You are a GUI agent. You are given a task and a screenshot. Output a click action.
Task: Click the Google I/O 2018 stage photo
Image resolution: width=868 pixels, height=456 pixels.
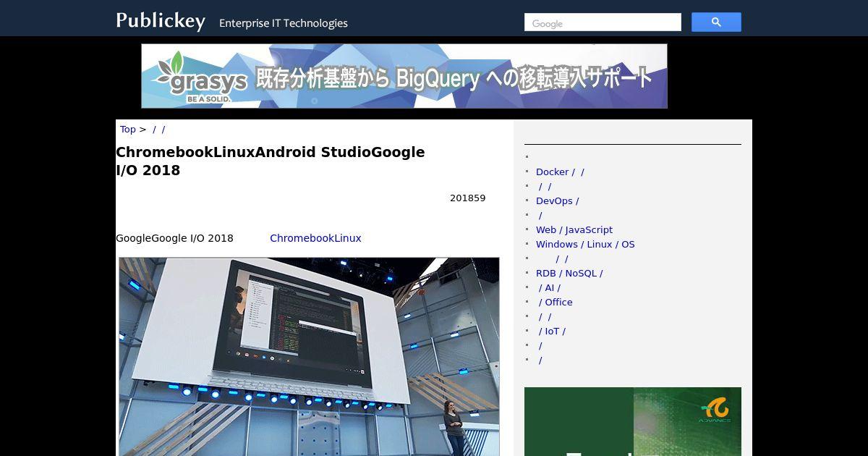309,356
